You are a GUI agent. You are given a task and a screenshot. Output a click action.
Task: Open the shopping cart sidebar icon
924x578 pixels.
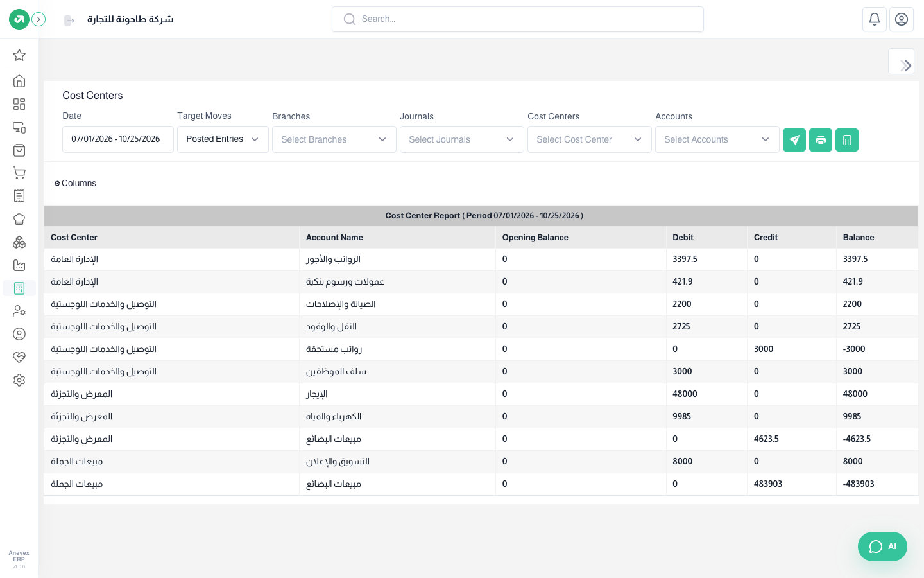click(19, 173)
